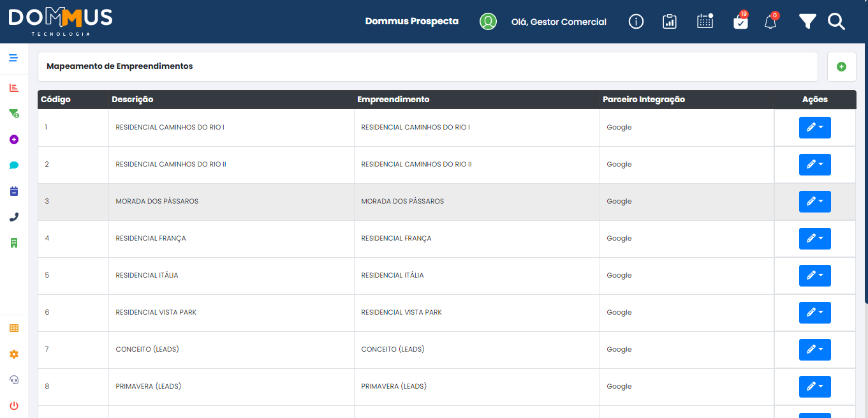Viewport: 868px width, 418px height.
Task: Open edit dropdown for Residencial França
Action: [814, 239]
